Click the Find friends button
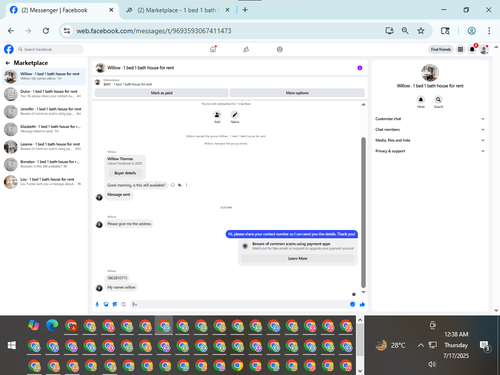This screenshot has height=375, width=500. [441, 49]
